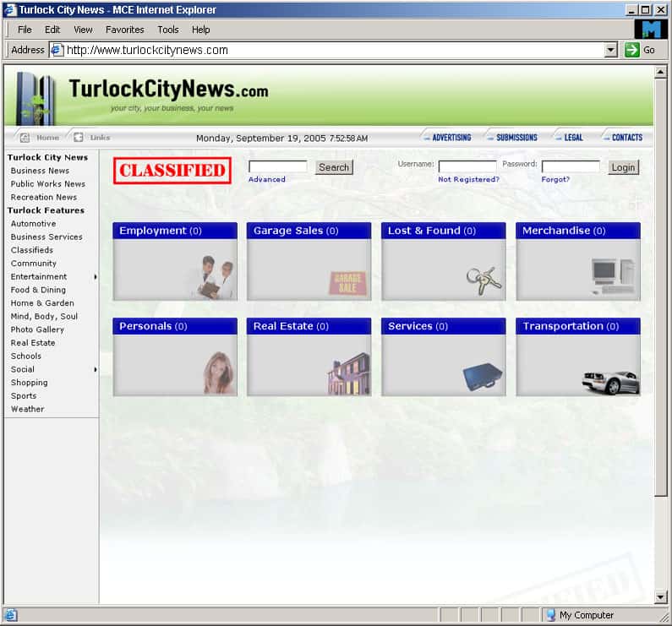Image resolution: width=672 pixels, height=626 pixels.
Task: Select Business News in sidebar
Action: click(40, 171)
